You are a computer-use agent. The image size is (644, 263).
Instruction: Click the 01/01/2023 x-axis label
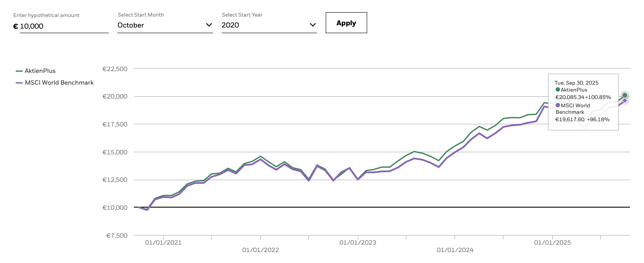tap(358, 243)
